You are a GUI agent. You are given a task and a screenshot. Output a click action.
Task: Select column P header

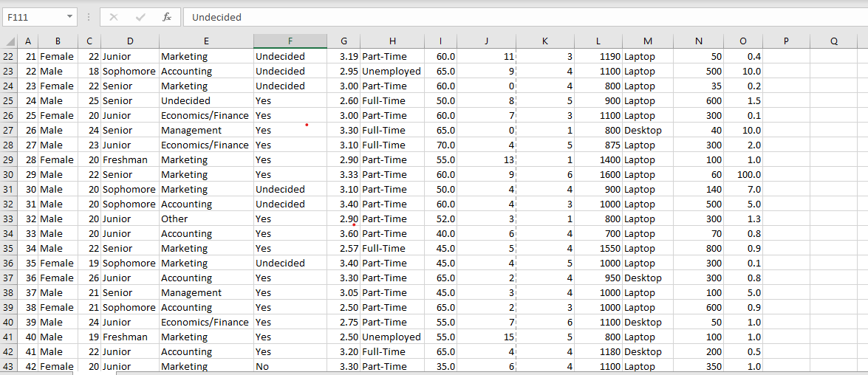coord(786,41)
